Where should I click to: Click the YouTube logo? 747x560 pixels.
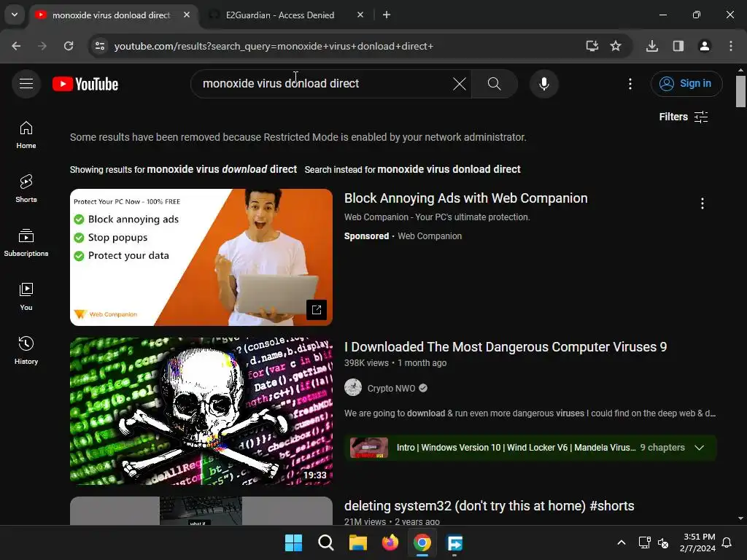(x=85, y=84)
